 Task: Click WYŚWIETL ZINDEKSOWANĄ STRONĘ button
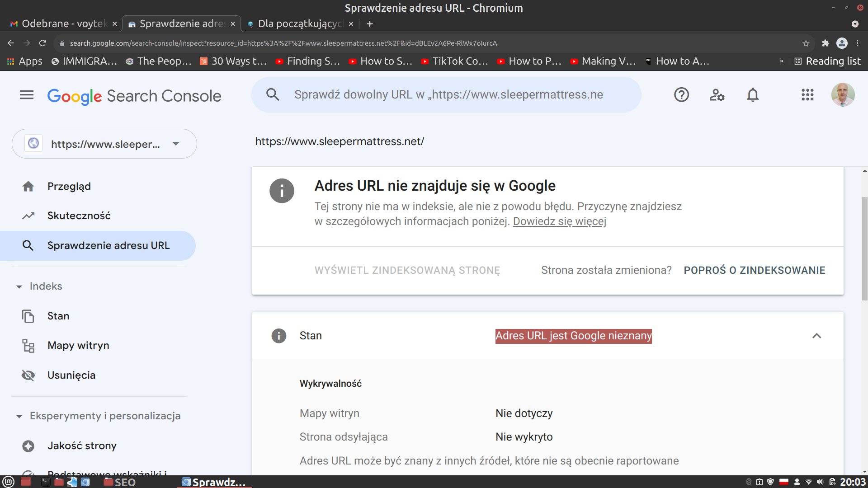(407, 270)
